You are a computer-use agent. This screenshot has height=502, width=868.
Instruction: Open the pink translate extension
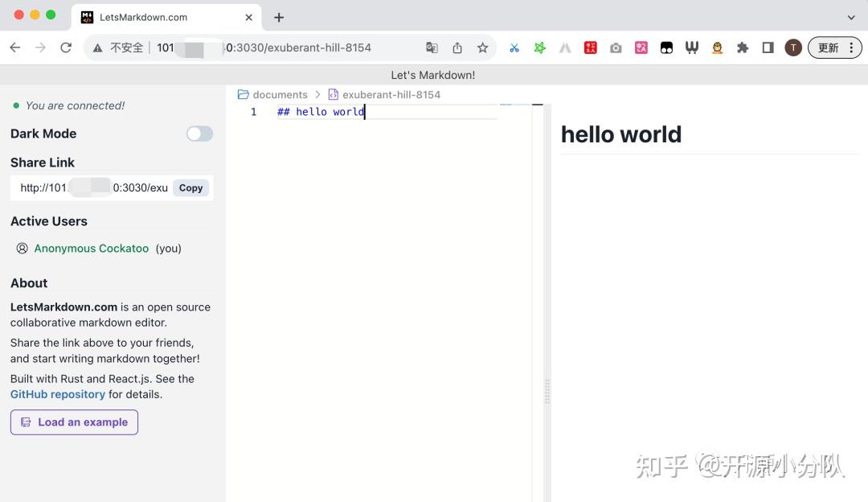coord(641,48)
